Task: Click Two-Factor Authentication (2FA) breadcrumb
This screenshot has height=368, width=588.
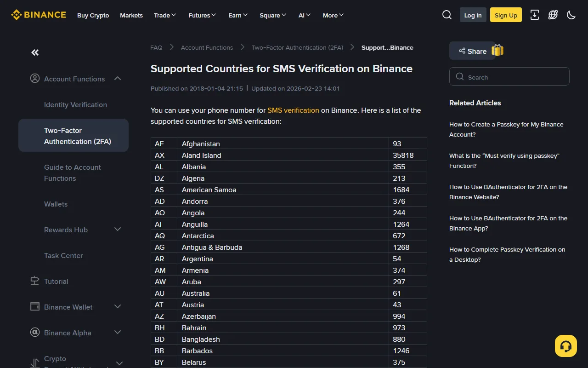Action: [297, 47]
